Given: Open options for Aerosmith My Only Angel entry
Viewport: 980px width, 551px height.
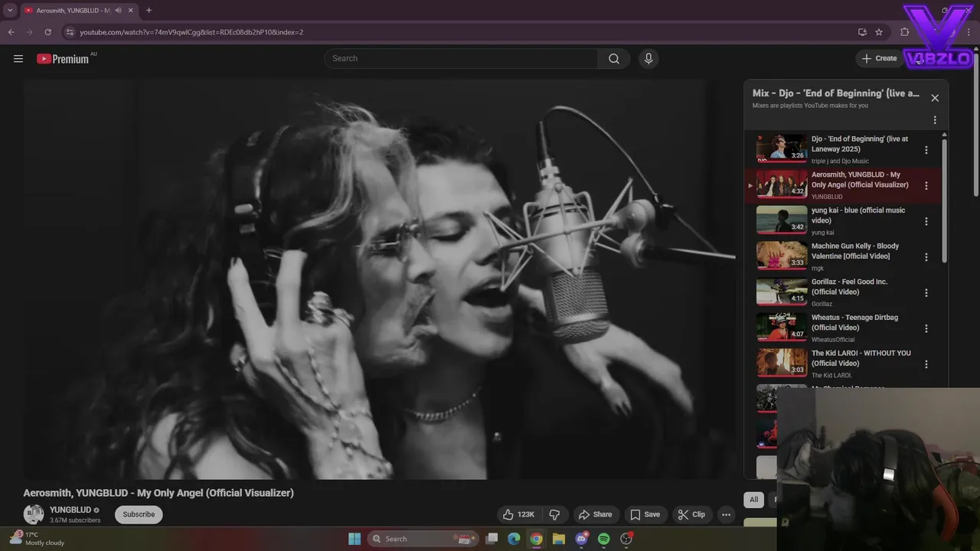Looking at the screenshot, I should point(926,186).
